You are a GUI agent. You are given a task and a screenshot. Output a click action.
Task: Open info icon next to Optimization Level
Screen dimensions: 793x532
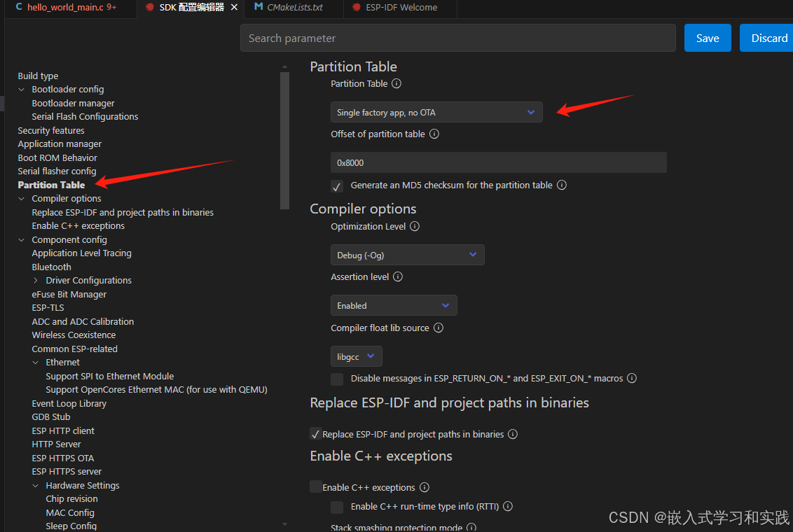pyautogui.click(x=415, y=226)
